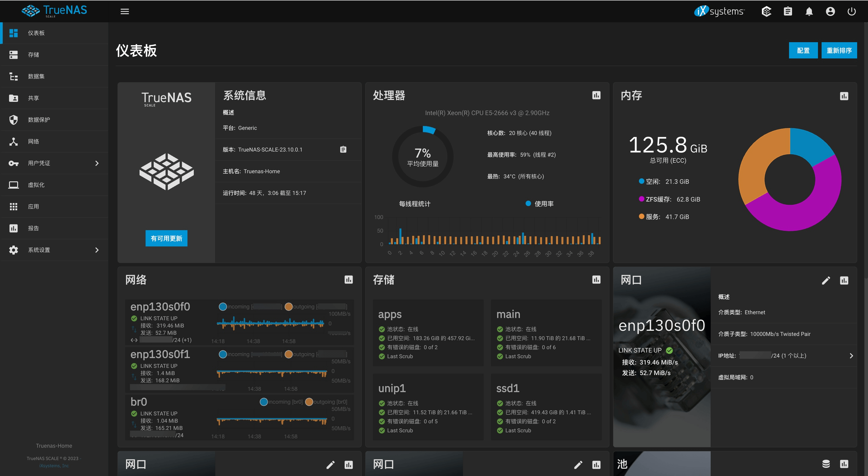Open 处理器 reports chart icon

[596, 96]
